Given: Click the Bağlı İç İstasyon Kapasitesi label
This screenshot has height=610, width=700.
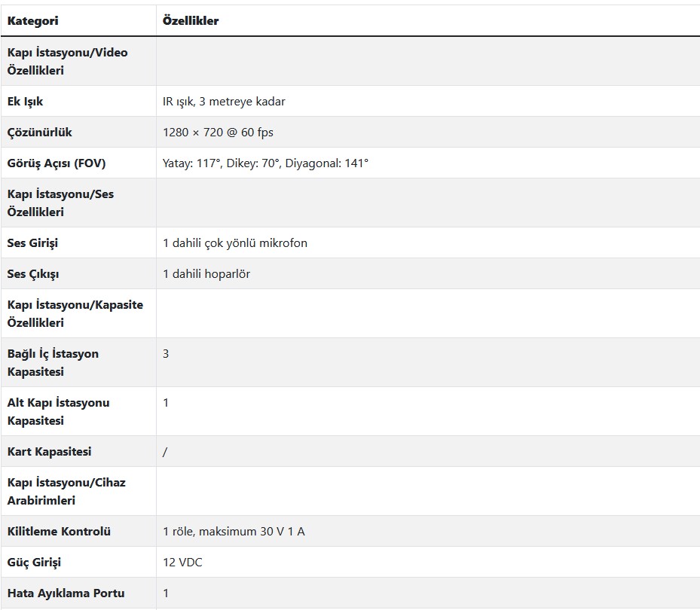Looking at the screenshot, I should pos(53,363).
